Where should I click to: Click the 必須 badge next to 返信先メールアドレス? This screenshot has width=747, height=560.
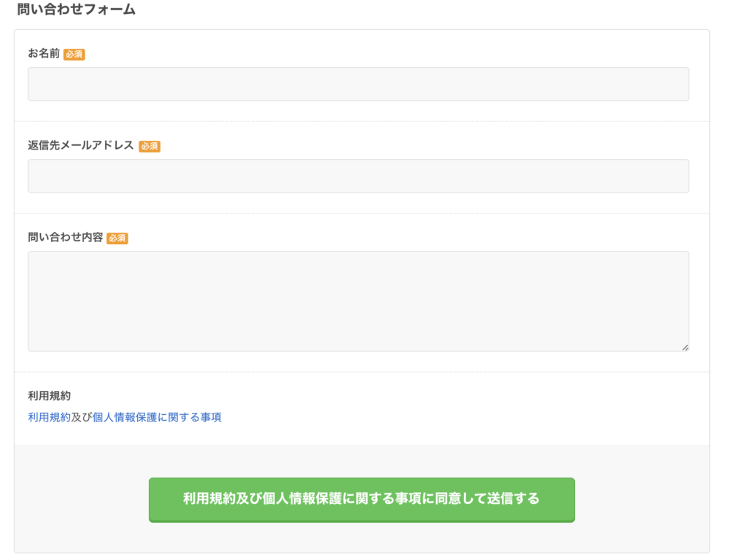[150, 146]
